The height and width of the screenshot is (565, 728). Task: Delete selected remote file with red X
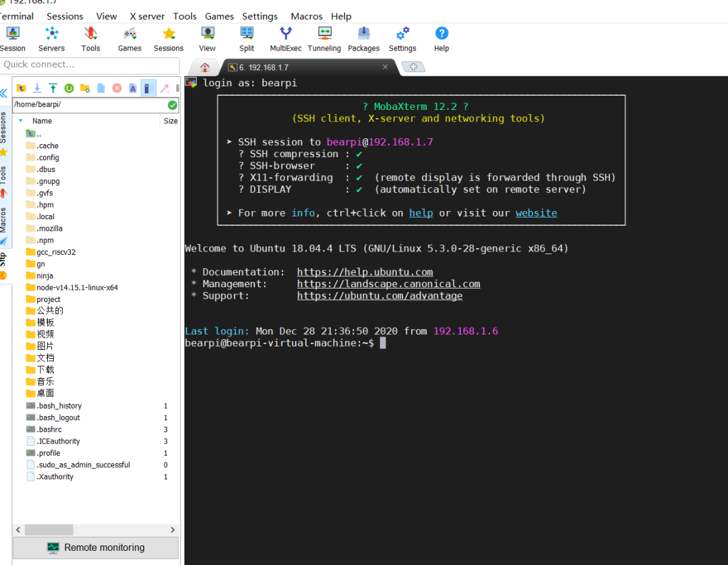[x=117, y=88]
